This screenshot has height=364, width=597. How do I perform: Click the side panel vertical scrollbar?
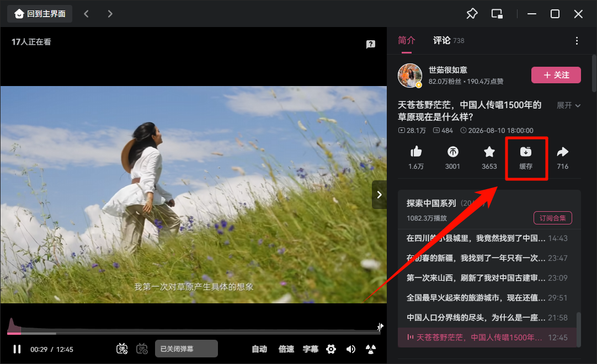(x=594, y=73)
